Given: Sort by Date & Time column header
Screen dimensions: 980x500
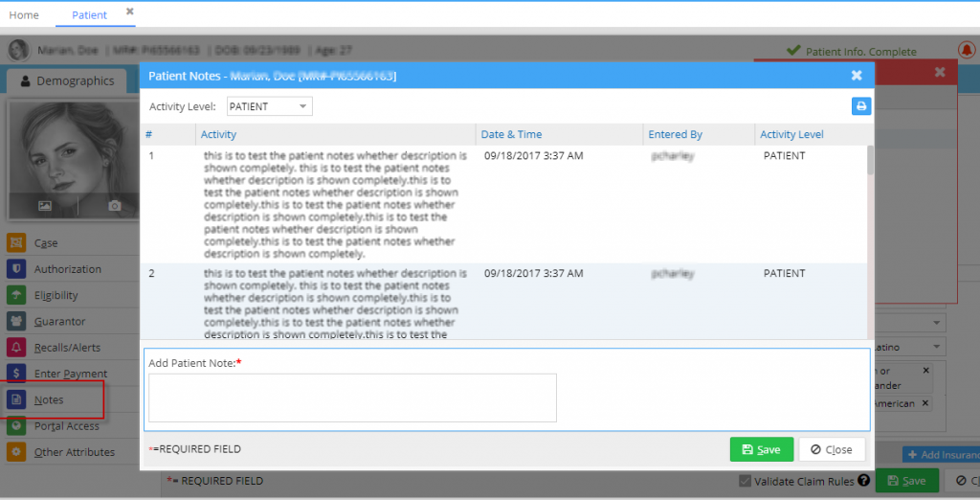Looking at the screenshot, I should [511, 134].
